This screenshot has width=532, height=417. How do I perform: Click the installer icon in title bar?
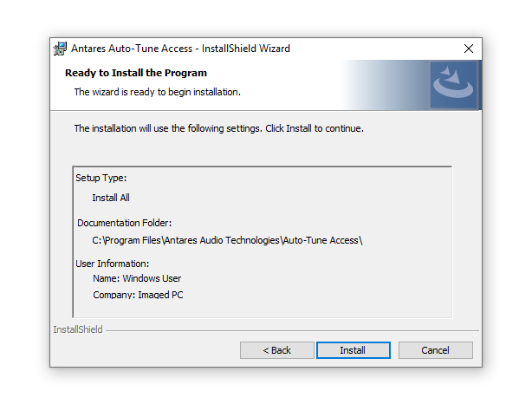coord(61,49)
